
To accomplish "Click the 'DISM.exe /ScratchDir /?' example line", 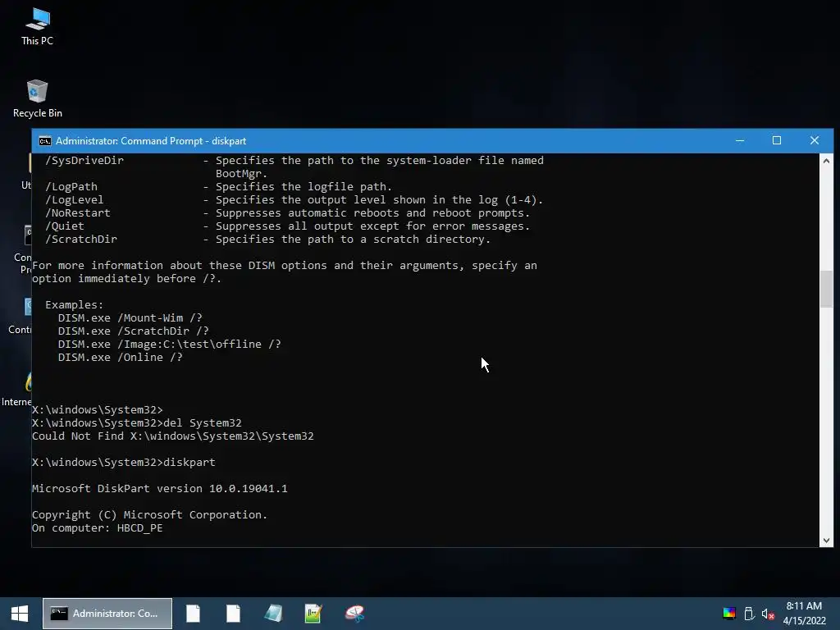I will (134, 331).
